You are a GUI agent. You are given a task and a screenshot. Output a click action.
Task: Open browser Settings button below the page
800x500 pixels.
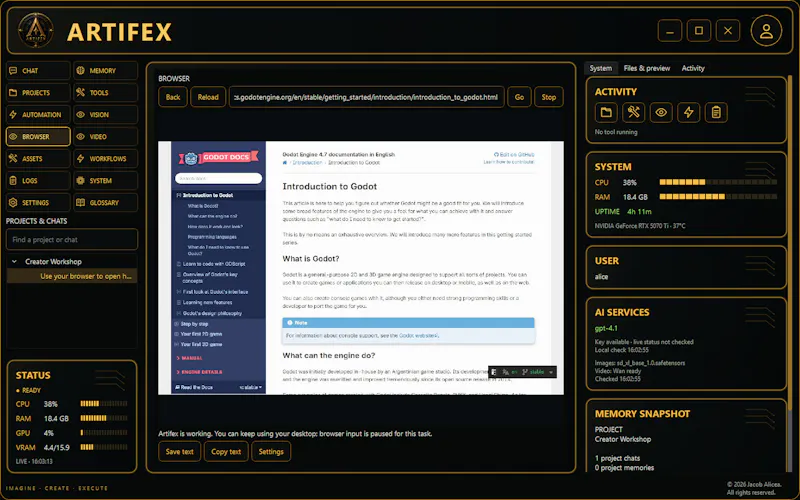tap(271, 452)
